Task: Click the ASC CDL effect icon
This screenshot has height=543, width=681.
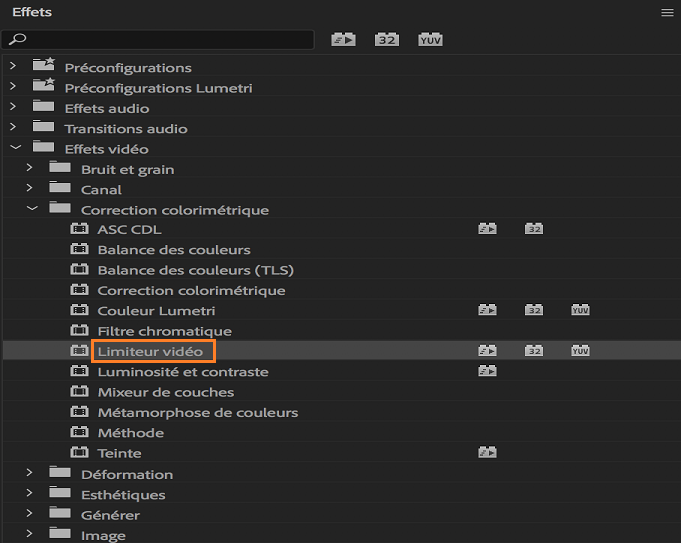Action: point(79,230)
